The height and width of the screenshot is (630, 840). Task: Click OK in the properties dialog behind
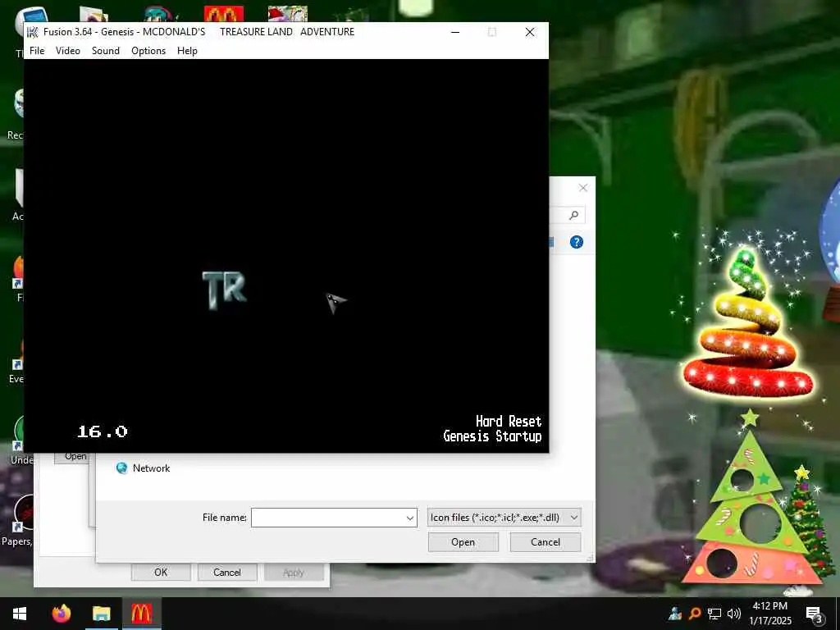coord(161,572)
